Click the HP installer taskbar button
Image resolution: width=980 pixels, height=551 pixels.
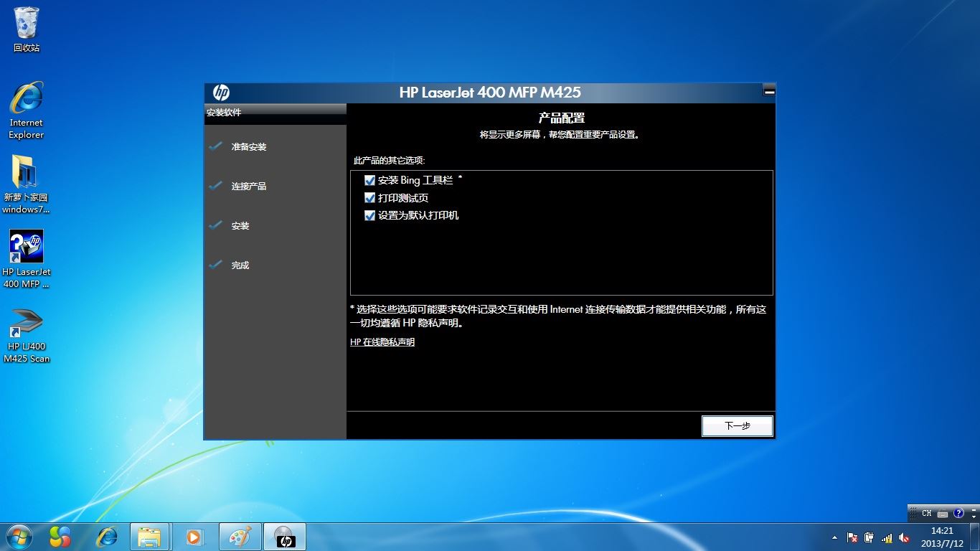tap(285, 537)
